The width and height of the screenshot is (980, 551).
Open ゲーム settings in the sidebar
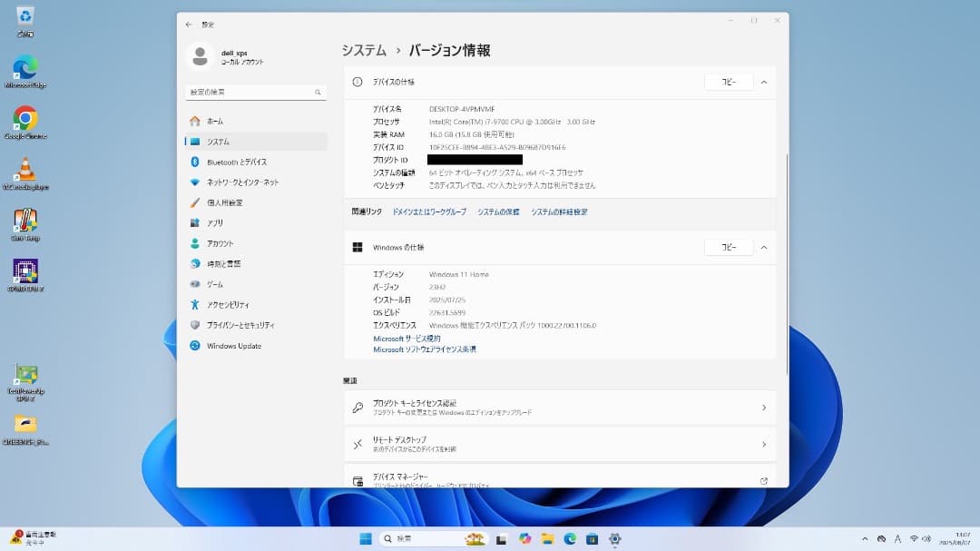click(215, 283)
